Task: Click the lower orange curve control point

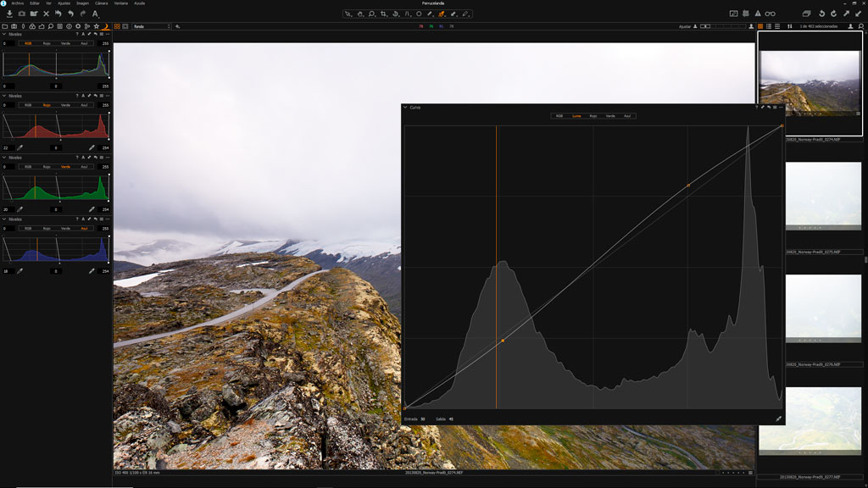Action: click(503, 341)
